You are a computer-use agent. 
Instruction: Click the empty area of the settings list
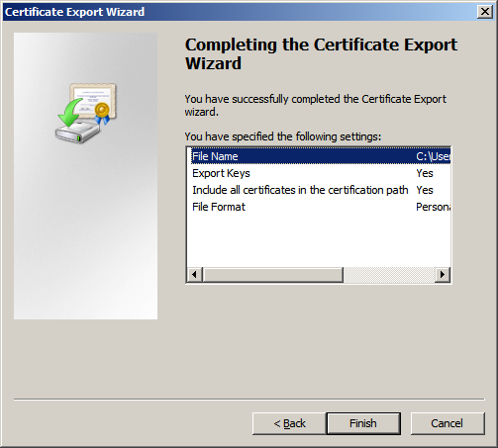click(319, 240)
